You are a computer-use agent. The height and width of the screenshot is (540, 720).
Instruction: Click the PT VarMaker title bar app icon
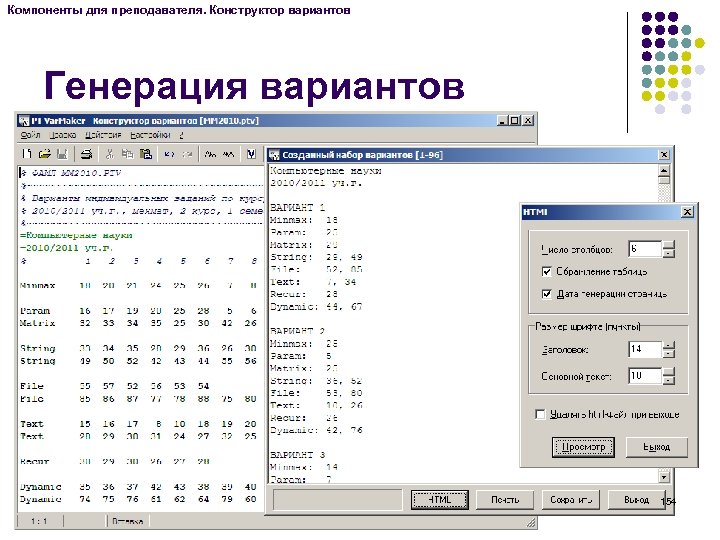[x=24, y=121]
